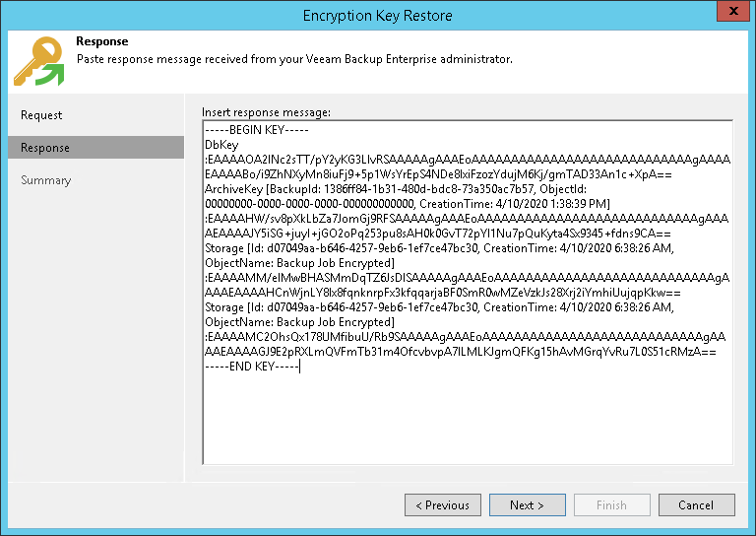Screen dimensions: 756x536
Task: Click the golden key wizard icon
Action: (x=37, y=62)
